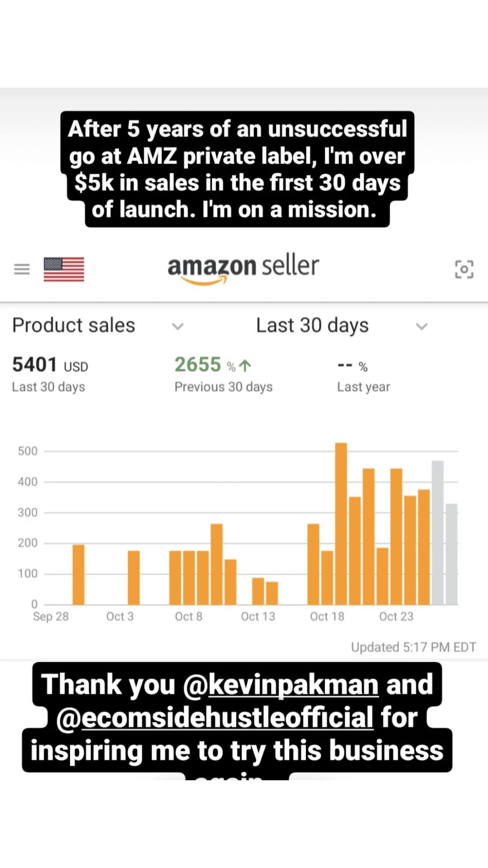Open the hamburger menu icon
488x868 pixels.
pyautogui.click(x=22, y=269)
